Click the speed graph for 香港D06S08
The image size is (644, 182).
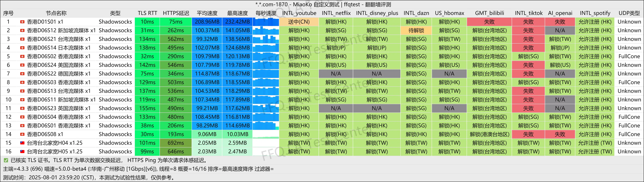[266, 134]
